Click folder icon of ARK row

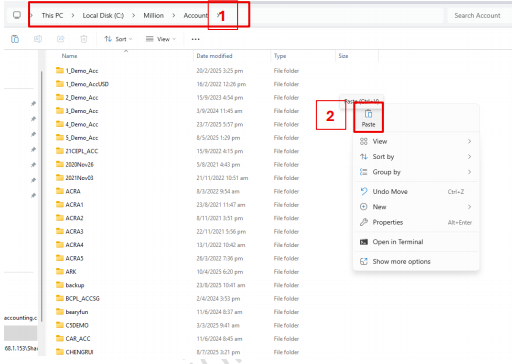point(60,271)
